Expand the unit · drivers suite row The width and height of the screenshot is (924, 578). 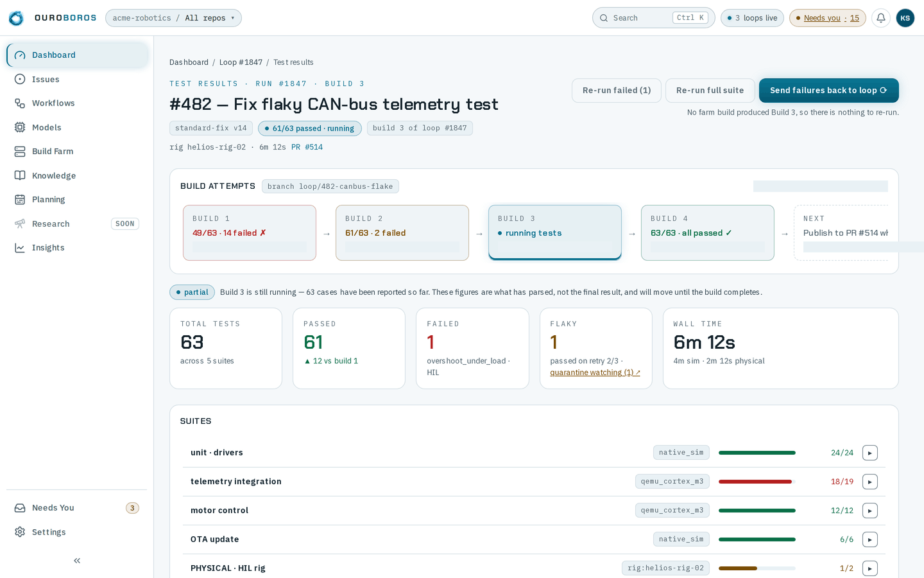tap(870, 453)
